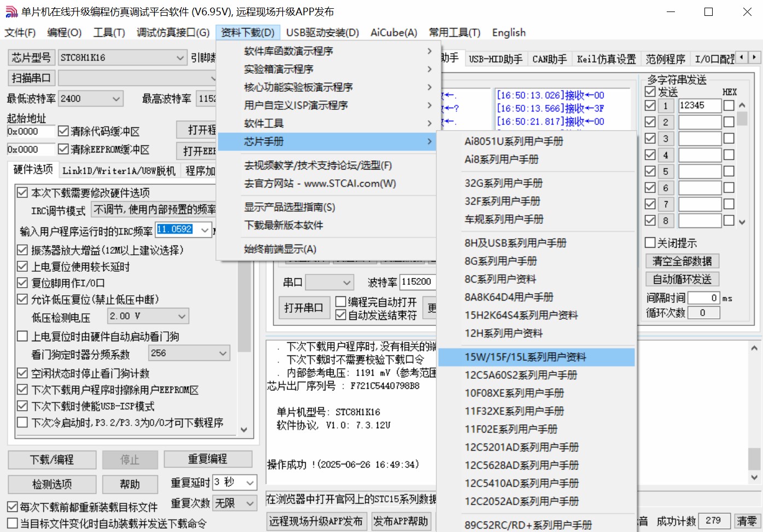The image size is (763, 532).
Task: Click the 间隔时间 ms input field
Action: 704,298
